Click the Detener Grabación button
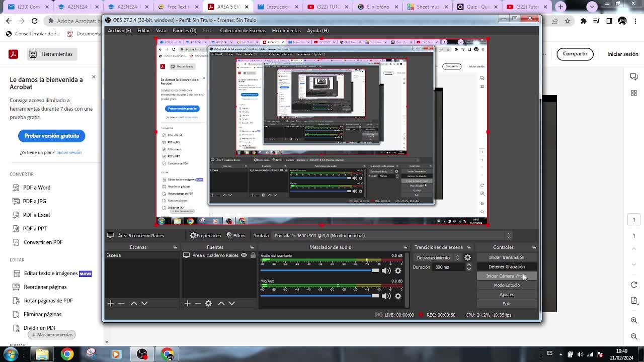 [x=506, y=267]
